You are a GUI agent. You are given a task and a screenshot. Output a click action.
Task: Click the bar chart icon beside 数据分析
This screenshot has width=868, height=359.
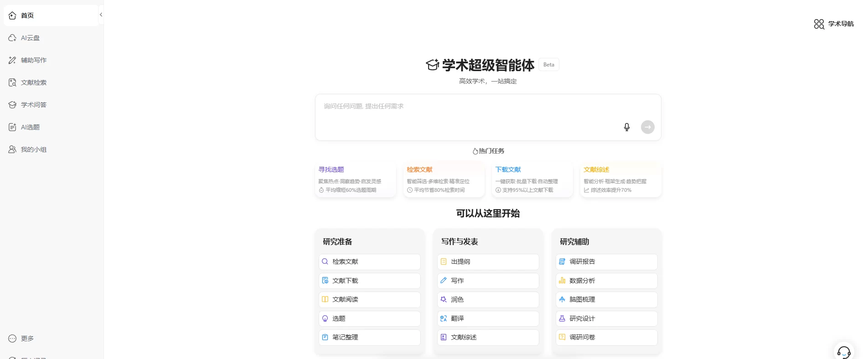(562, 281)
